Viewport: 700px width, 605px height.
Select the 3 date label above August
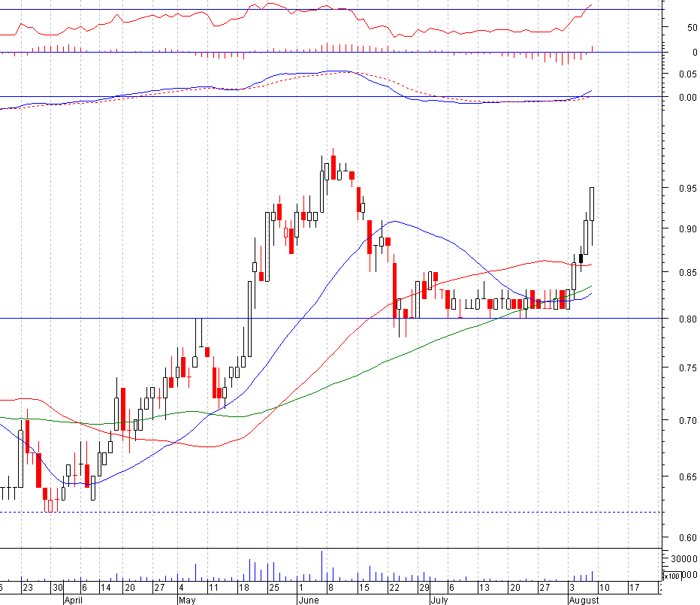click(x=572, y=588)
